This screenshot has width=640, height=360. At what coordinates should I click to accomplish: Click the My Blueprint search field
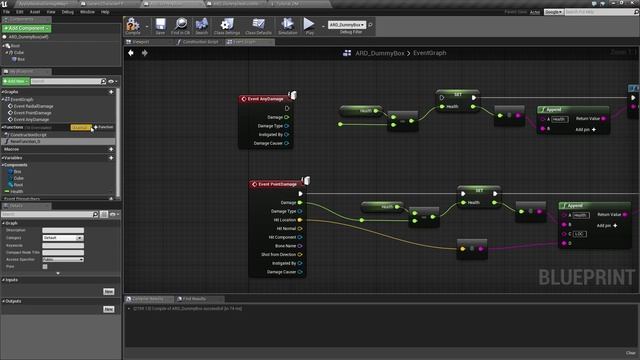(x=65, y=81)
